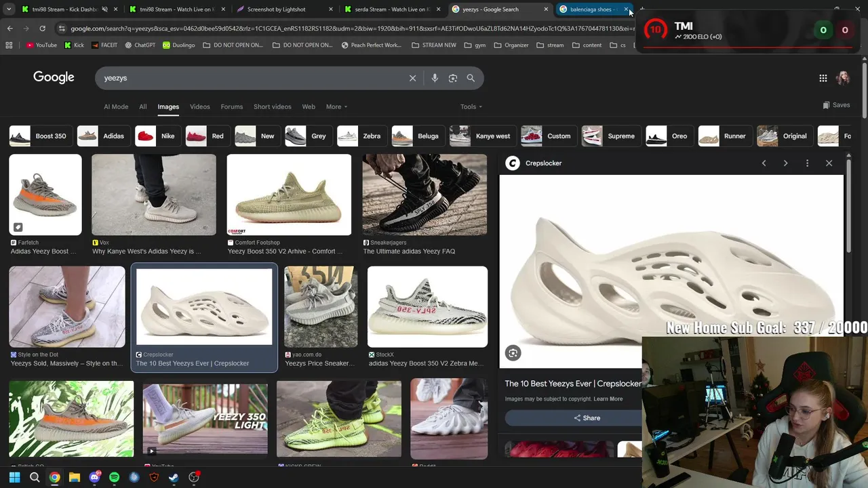Go back with the browser back arrow

tap(9, 28)
